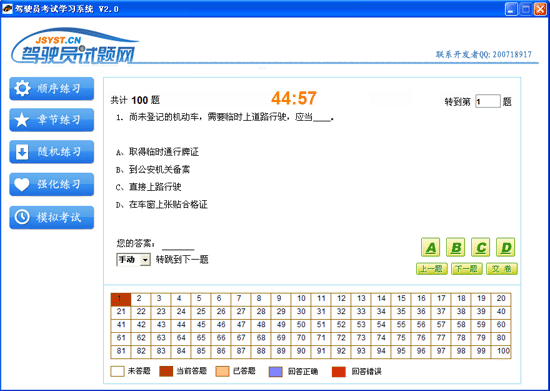Jump to question 72 in grid
Viewport: 550px width, 391px height.
341,338
